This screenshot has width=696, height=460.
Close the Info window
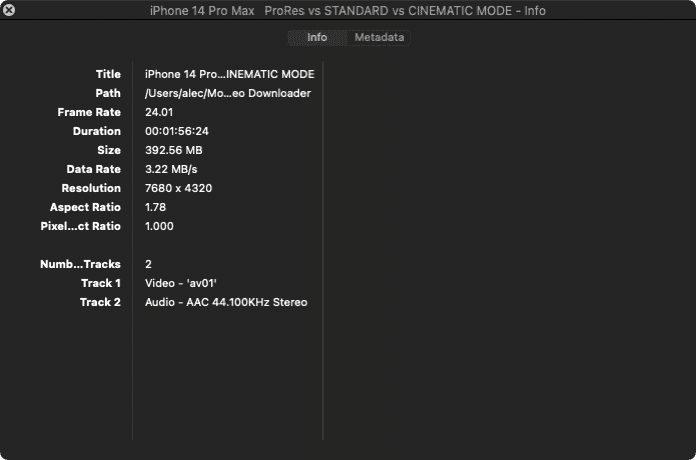[9, 10]
